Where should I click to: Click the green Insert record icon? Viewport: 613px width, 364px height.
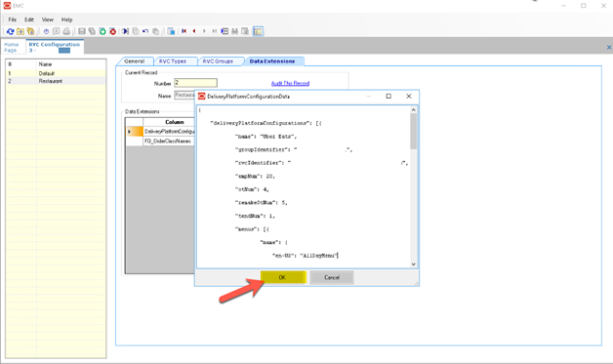pos(102,31)
